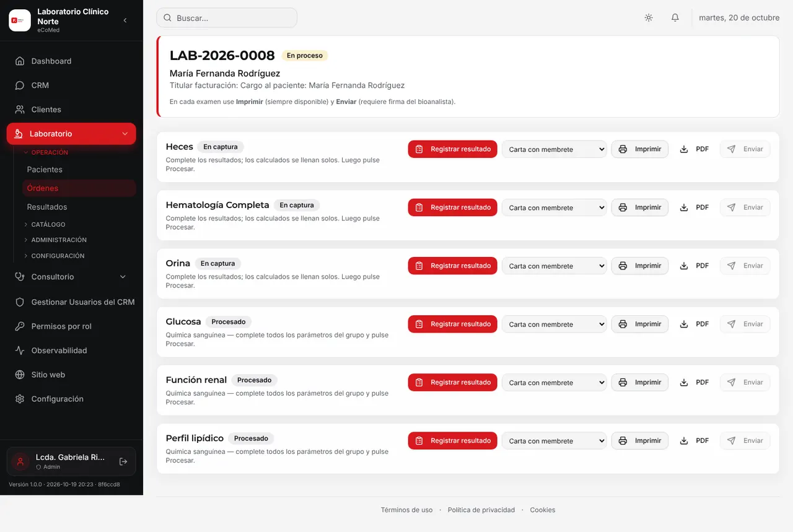
Task: Download PDF for Heces
Action: coord(694,149)
